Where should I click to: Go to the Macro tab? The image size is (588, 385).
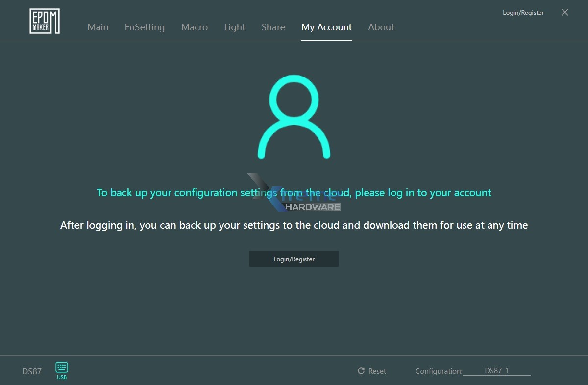click(x=195, y=27)
